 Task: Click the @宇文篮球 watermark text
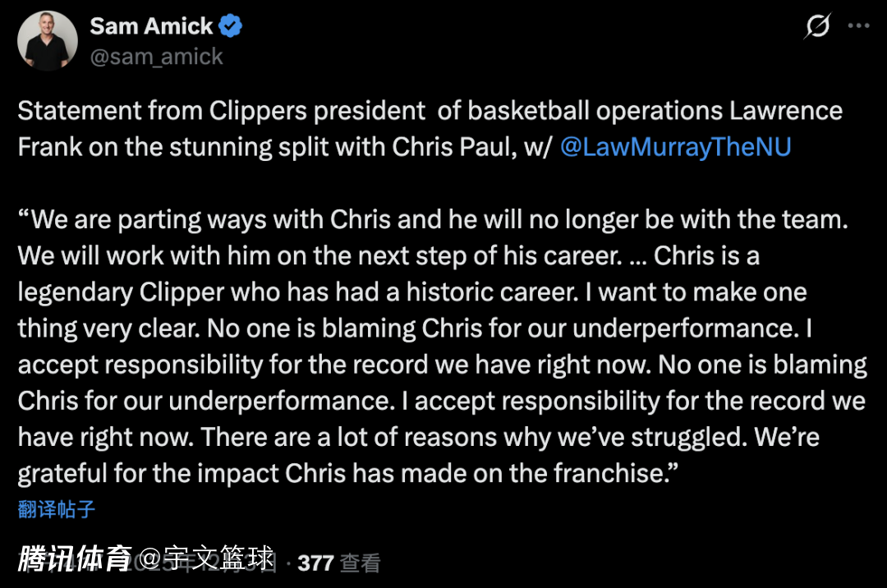(x=205, y=559)
